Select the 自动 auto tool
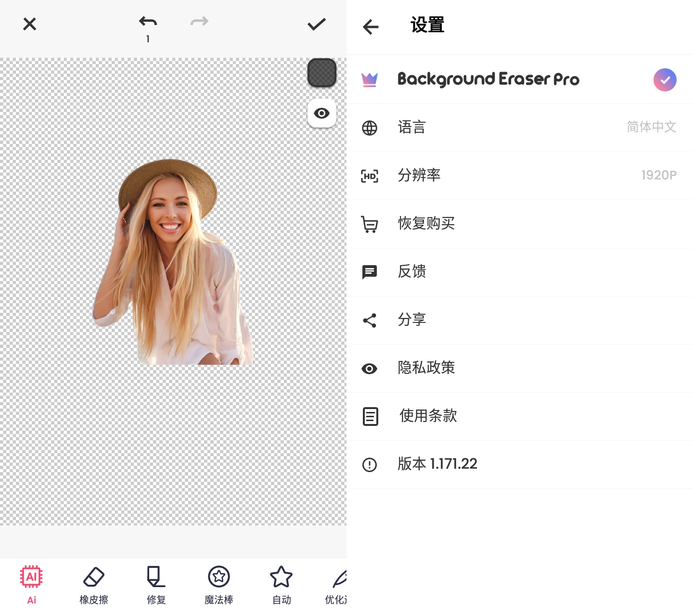 [x=282, y=585]
